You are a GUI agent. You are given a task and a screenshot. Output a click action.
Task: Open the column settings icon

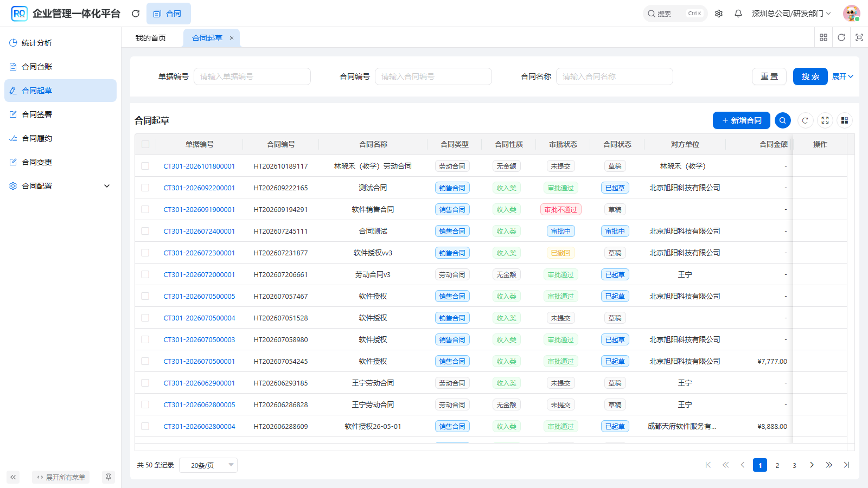(x=845, y=120)
